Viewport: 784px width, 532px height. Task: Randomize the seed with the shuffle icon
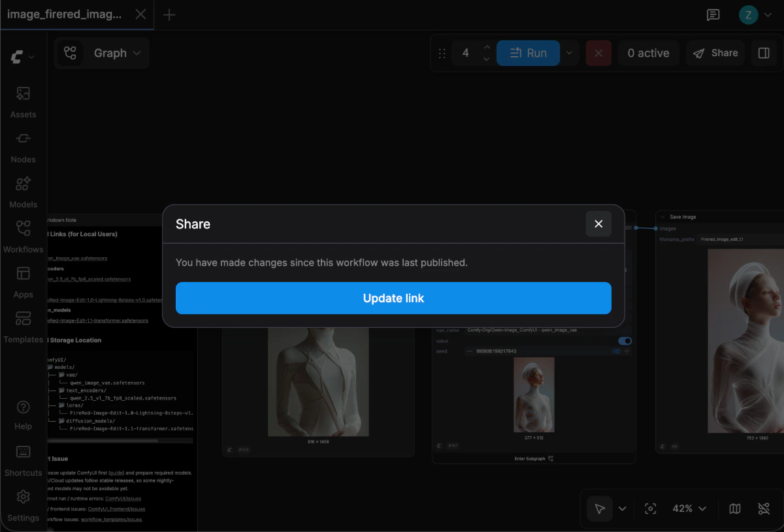tap(615, 351)
